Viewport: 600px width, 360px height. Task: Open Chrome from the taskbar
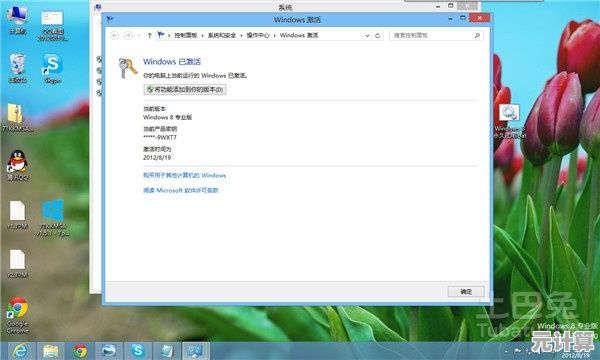[x=80, y=350]
